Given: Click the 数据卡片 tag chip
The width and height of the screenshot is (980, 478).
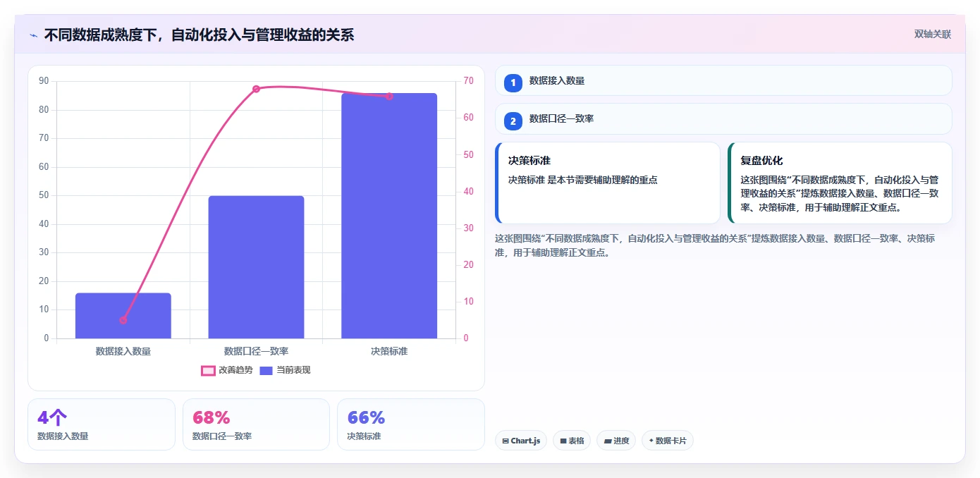Looking at the screenshot, I should coord(668,441).
